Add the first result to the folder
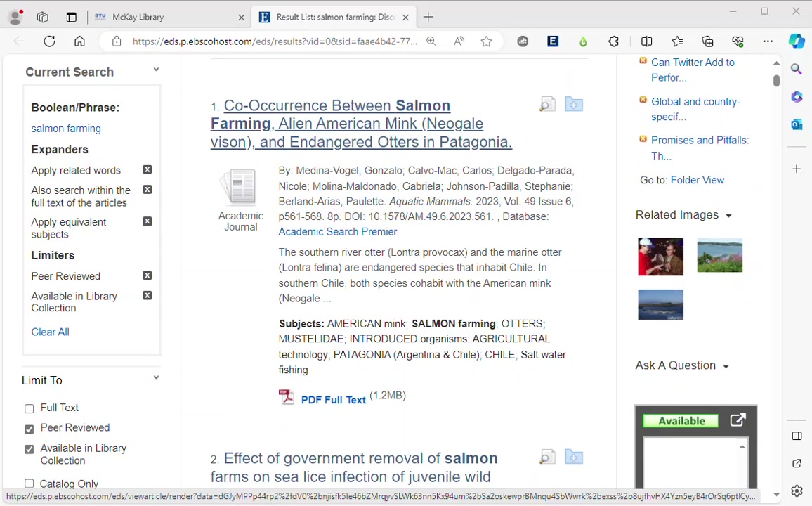The width and height of the screenshot is (812, 506). 573,104
